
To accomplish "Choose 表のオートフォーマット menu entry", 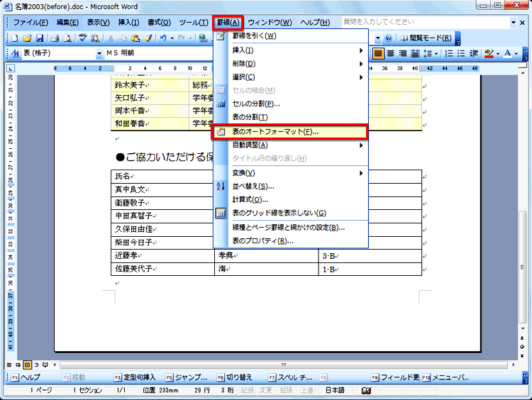I will pos(289,132).
